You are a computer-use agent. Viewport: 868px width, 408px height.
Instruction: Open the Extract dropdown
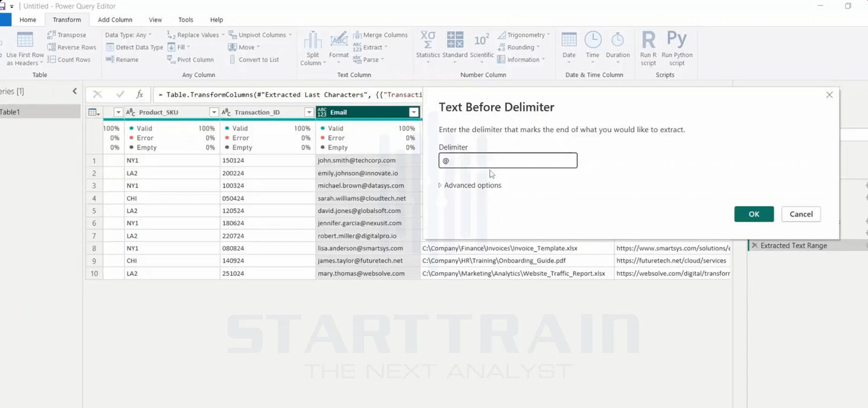click(x=385, y=47)
